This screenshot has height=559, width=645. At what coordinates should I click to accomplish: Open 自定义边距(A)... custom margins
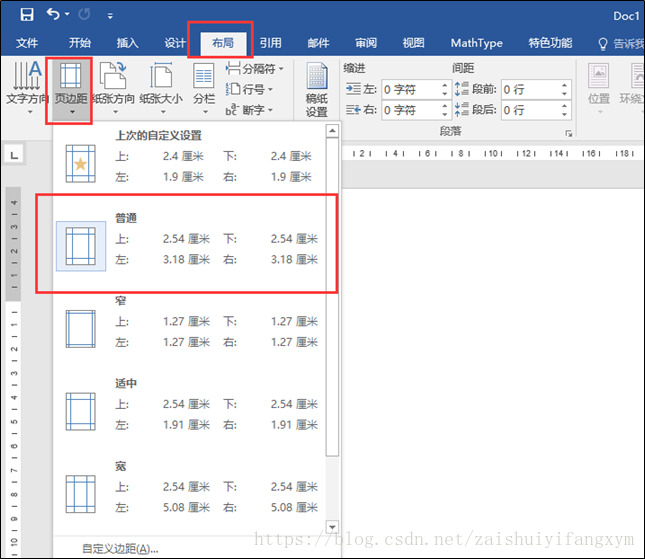click(120, 549)
